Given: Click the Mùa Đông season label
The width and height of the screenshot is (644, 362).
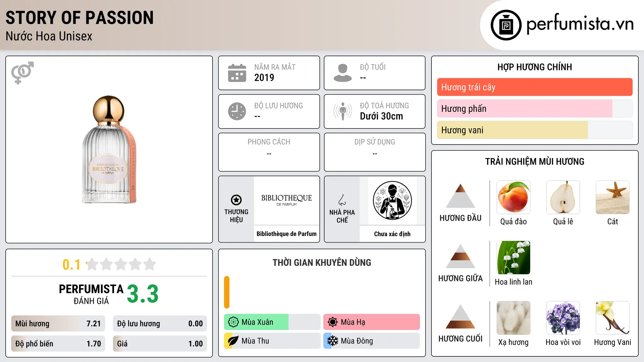Looking at the screenshot, I should pos(357,341).
